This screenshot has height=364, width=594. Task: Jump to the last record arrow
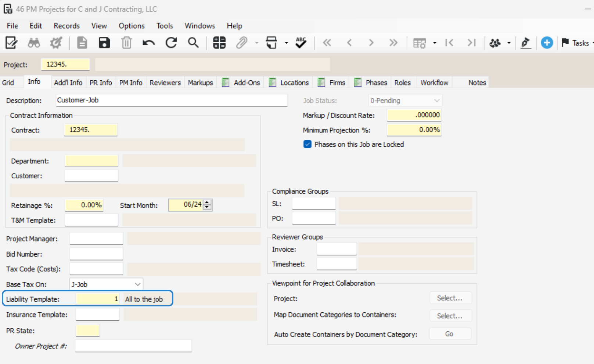(393, 43)
